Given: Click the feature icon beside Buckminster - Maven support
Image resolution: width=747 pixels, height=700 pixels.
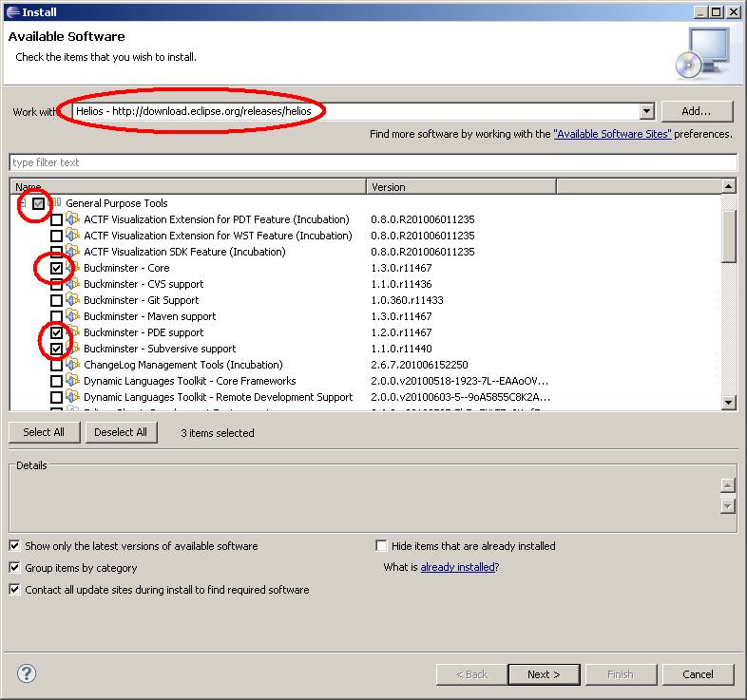Looking at the screenshot, I should coord(72,316).
